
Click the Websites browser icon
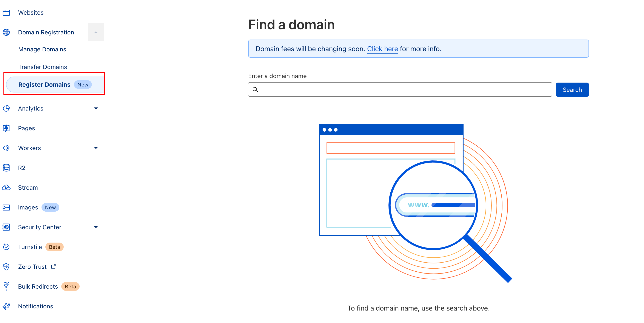(x=6, y=12)
